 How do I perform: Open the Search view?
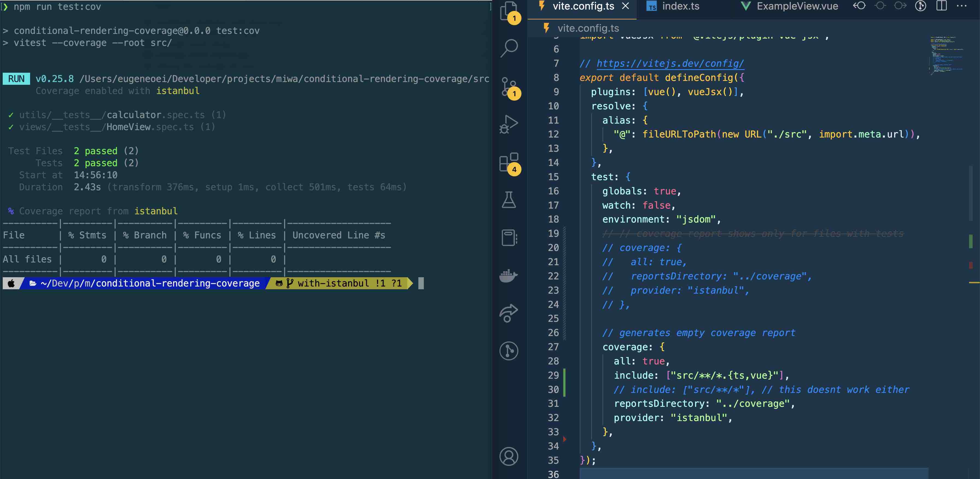[x=509, y=48]
